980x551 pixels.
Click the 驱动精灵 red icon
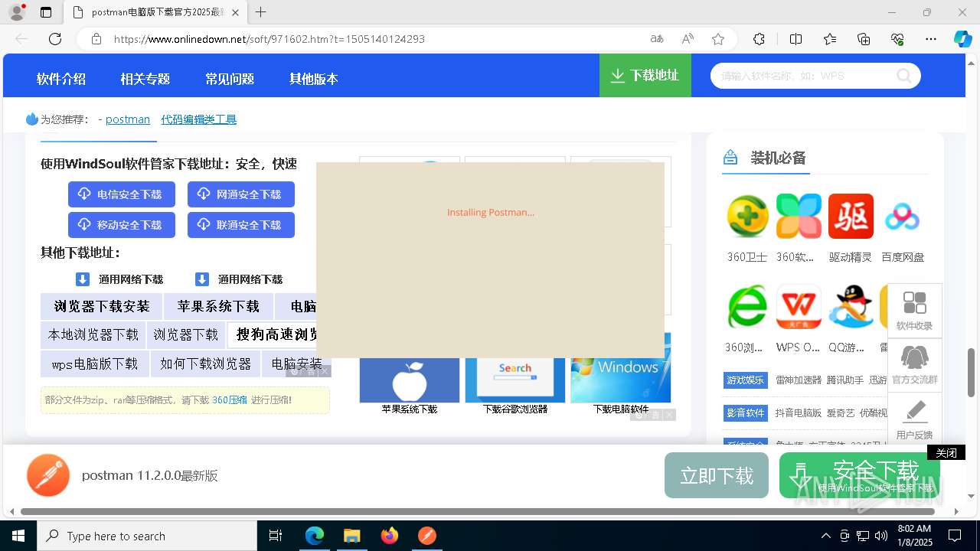(x=851, y=216)
